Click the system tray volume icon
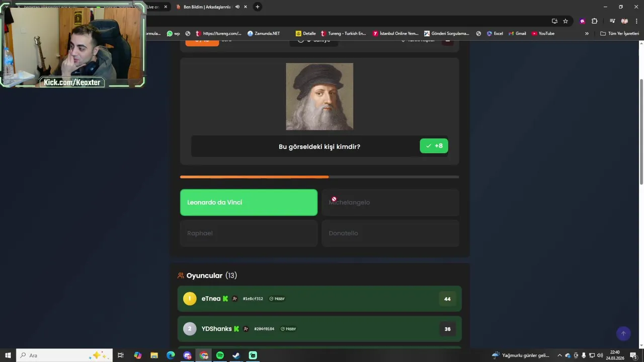644x362 pixels. 600,355
